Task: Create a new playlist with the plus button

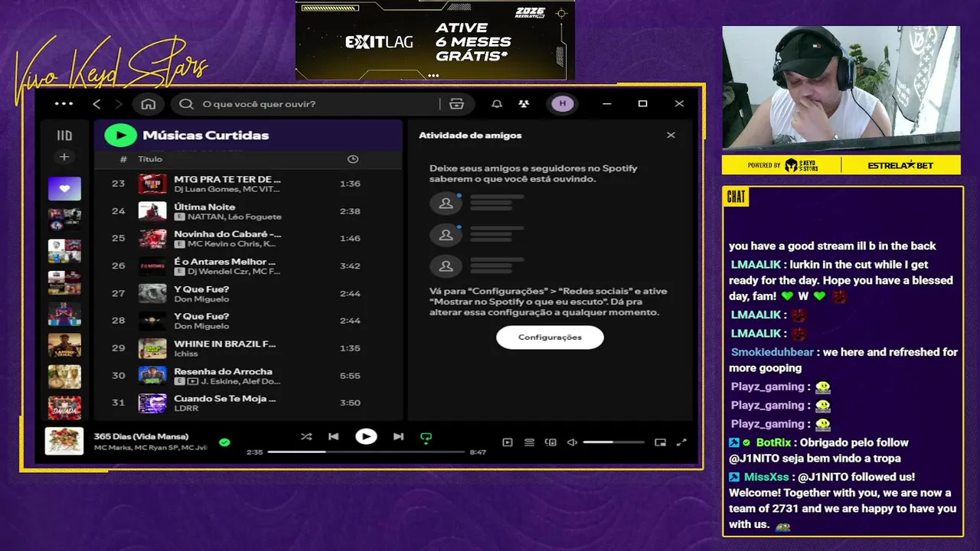Action: pos(64,157)
